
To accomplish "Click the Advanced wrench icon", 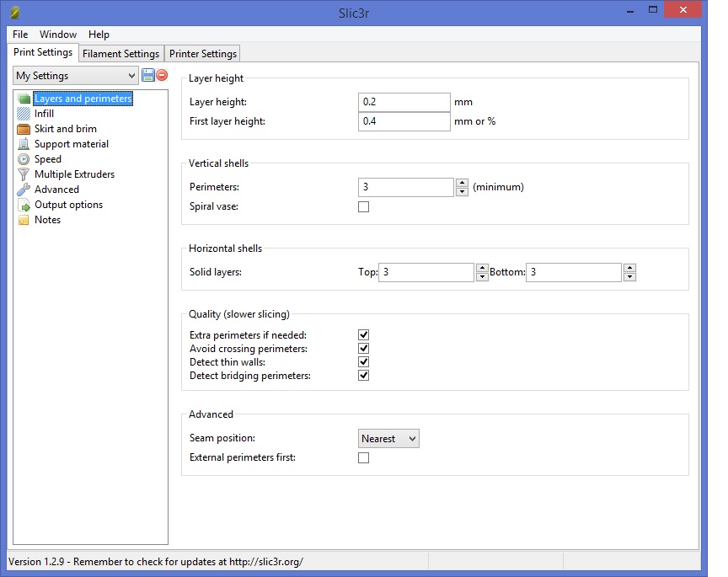I will (x=24, y=190).
